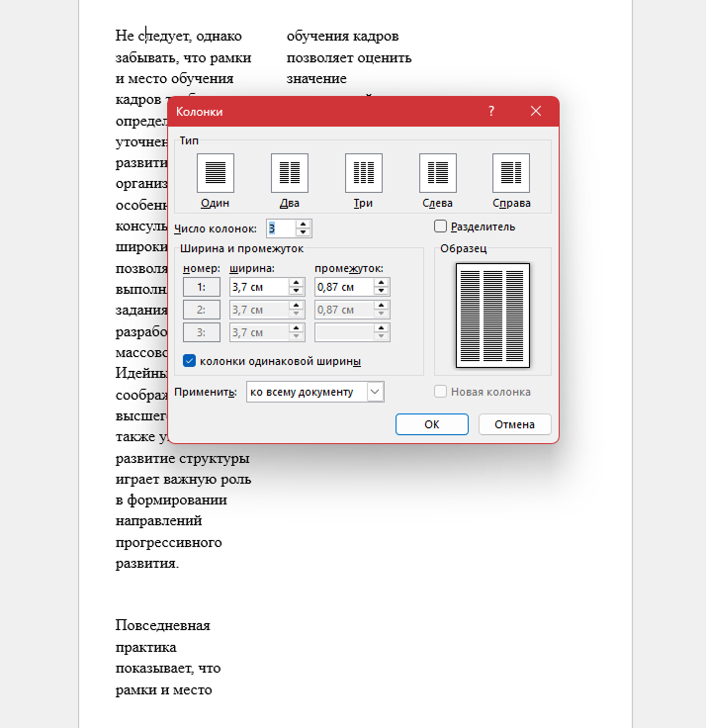Click the Число колонок label
The image size is (706, 728).
click(216, 228)
